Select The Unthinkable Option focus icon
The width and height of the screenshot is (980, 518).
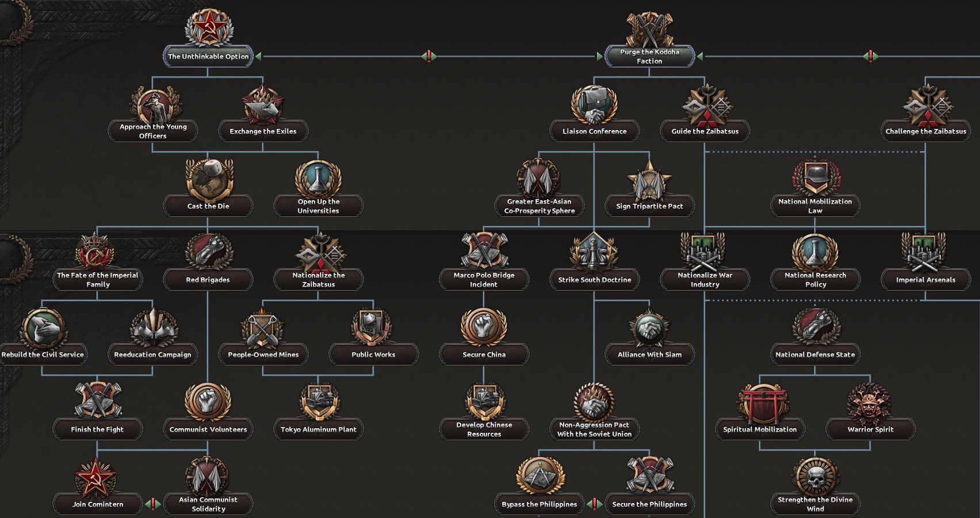208,28
